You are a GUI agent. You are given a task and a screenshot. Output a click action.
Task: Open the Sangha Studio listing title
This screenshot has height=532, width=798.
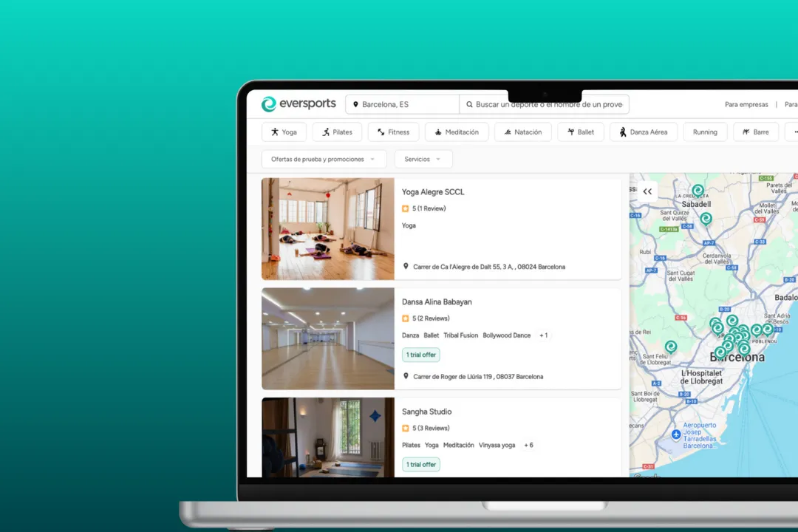[x=426, y=412]
